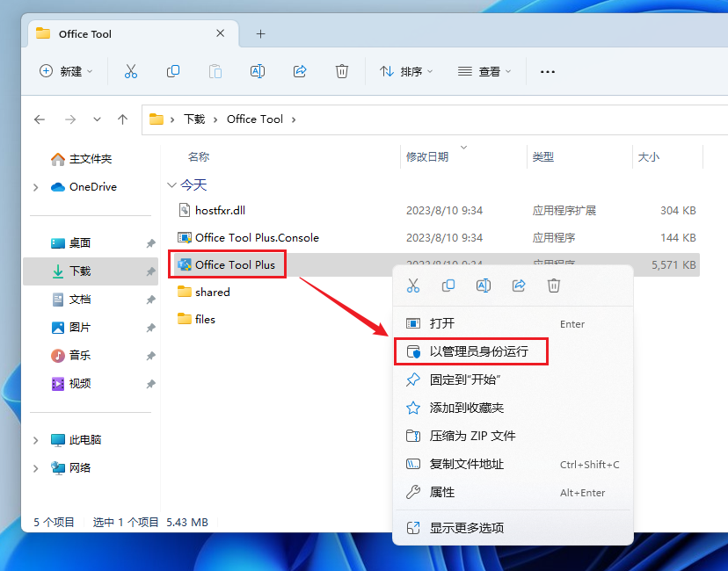Open the three-dot more options menu
Image resolution: width=728 pixels, height=571 pixels.
click(x=548, y=72)
